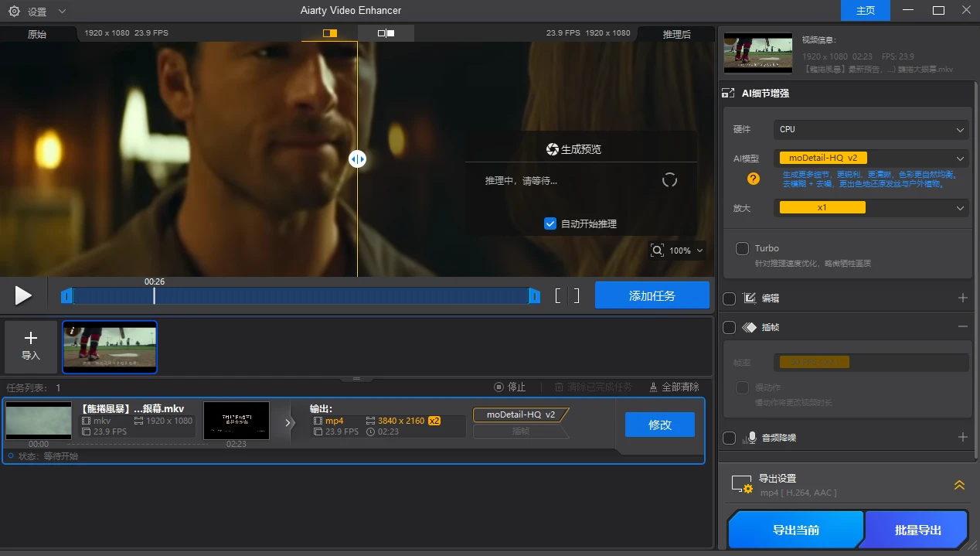The height and width of the screenshot is (556, 980).
Task: Click the 音频降噪 microphone icon
Action: 750,438
